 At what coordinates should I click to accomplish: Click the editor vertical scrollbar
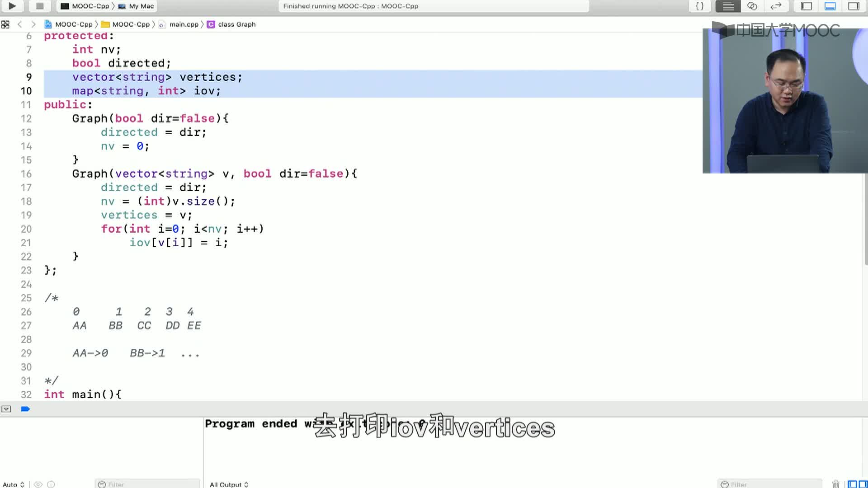(x=865, y=219)
